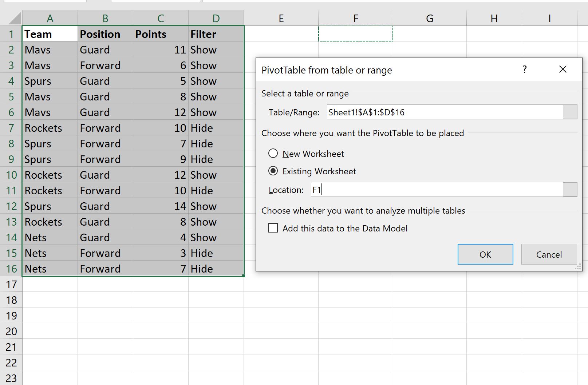588x385 pixels.
Task: Click the select-all corner triangle
Action: 15,18
